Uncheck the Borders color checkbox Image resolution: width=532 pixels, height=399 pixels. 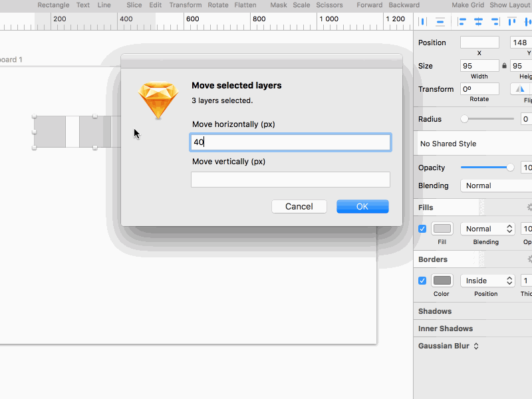click(x=422, y=281)
